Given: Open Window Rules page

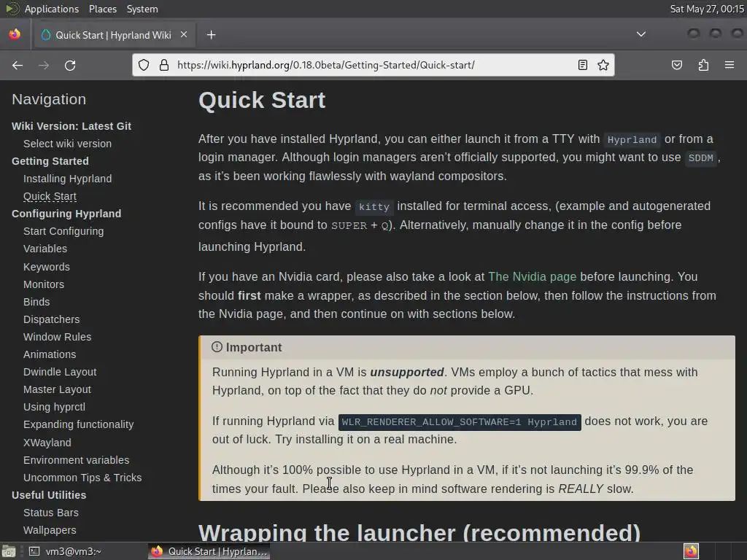Looking at the screenshot, I should coord(57,337).
